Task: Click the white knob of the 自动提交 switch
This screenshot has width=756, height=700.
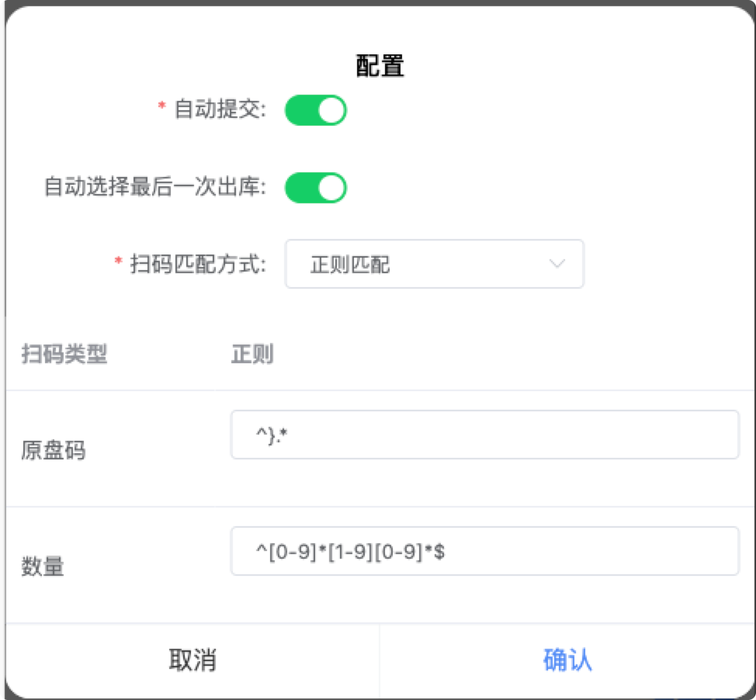Action: coord(331,110)
